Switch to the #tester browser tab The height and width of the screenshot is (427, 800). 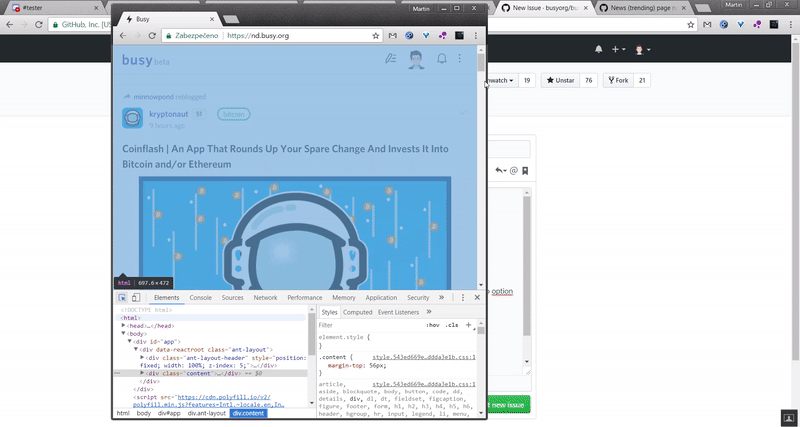click(55, 8)
